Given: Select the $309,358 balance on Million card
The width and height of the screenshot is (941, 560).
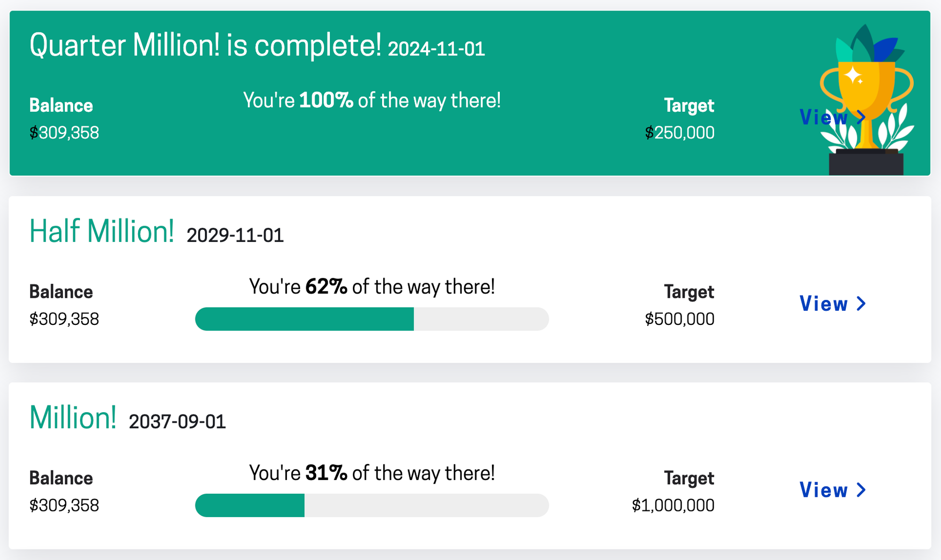Looking at the screenshot, I should [64, 505].
